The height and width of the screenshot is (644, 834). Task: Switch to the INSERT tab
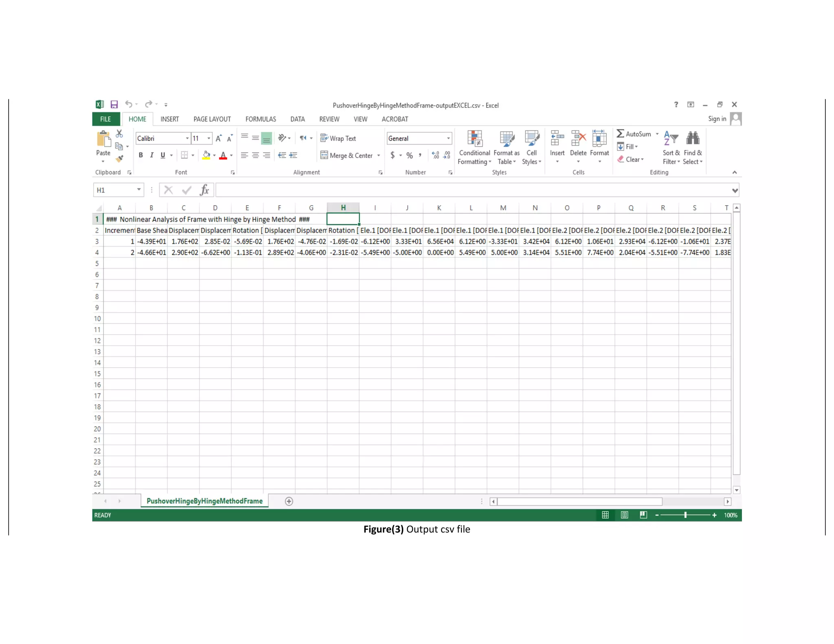click(x=169, y=119)
